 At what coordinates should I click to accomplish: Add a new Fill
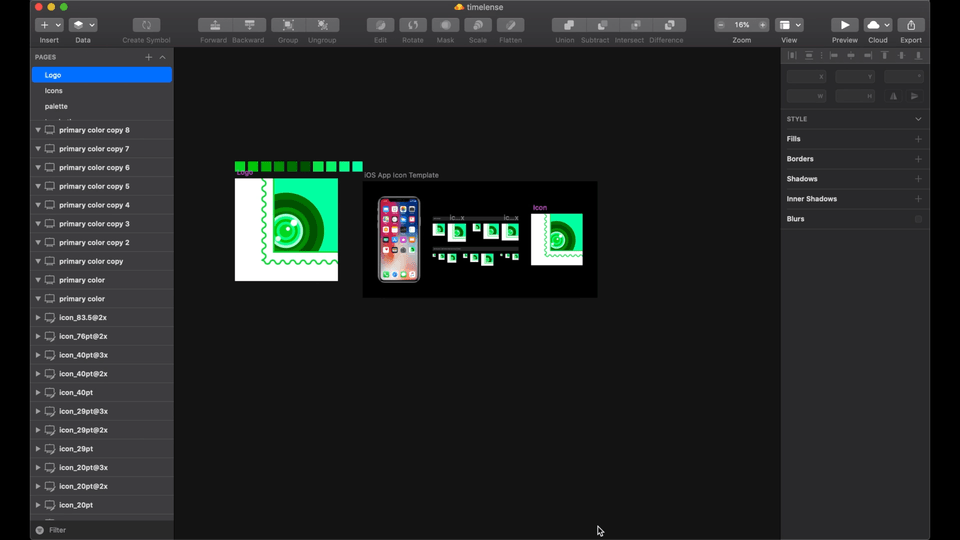918,139
